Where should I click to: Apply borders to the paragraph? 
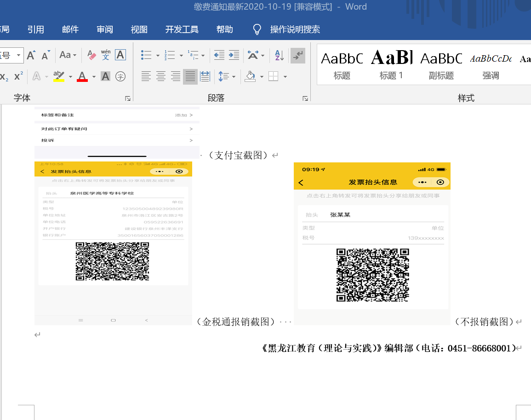pyautogui.click(x=273, y=76)
